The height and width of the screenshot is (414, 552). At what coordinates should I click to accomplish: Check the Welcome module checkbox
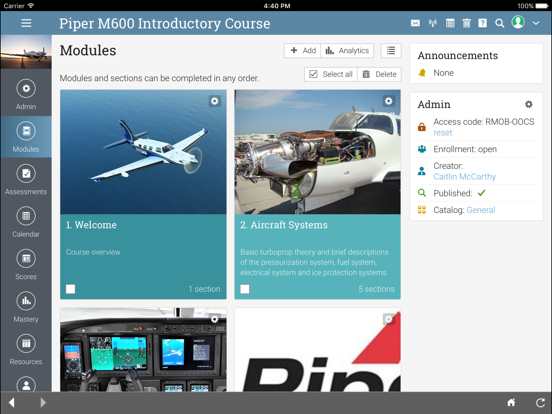click(x=70, y=289)
